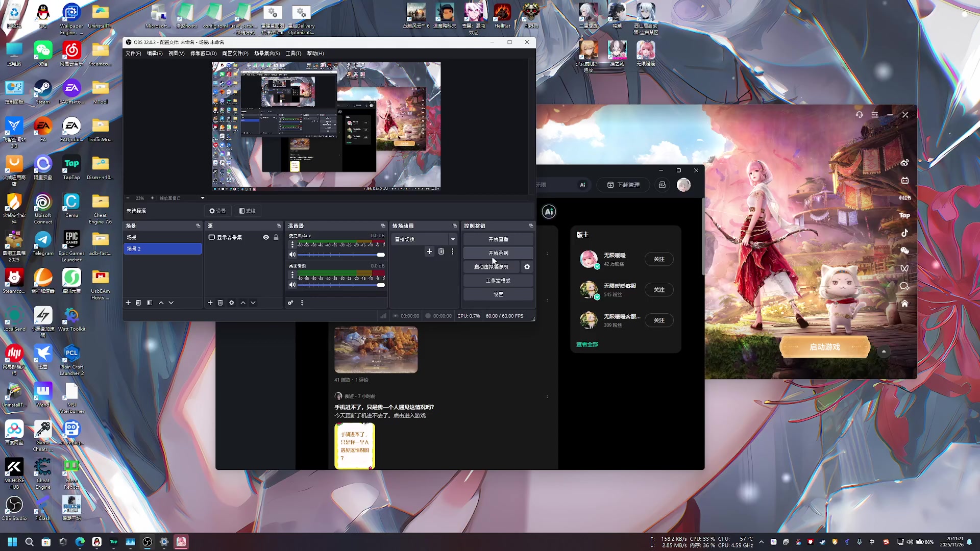This screenshot has height=551, width=980.
Task: Open the 场景集合(S) menu
Action: coord(267,53)
